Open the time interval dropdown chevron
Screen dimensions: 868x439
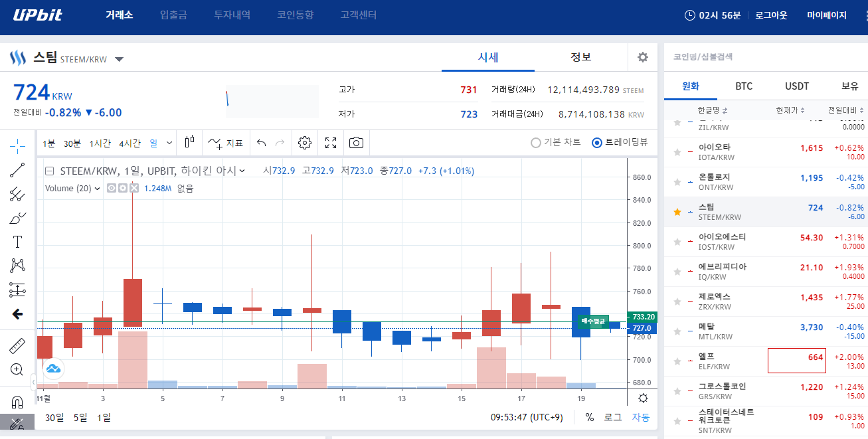[169, 143]
